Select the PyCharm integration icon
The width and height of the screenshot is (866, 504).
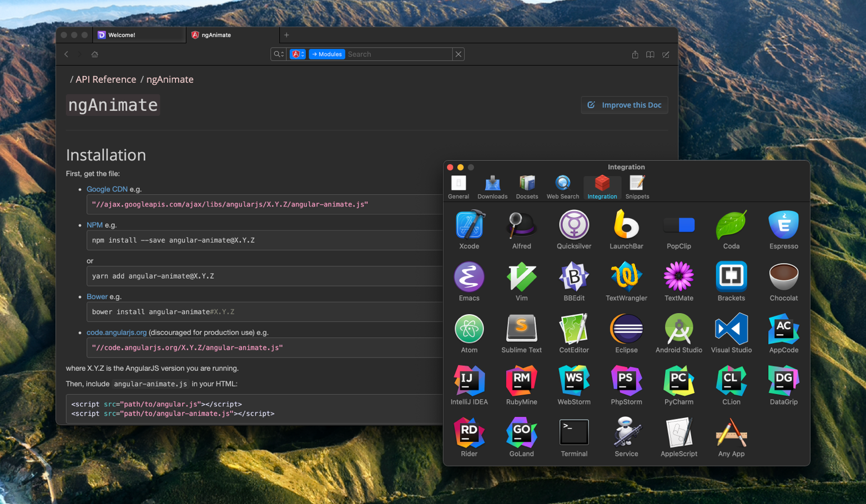pyautogui.click(x=679, y=380)
